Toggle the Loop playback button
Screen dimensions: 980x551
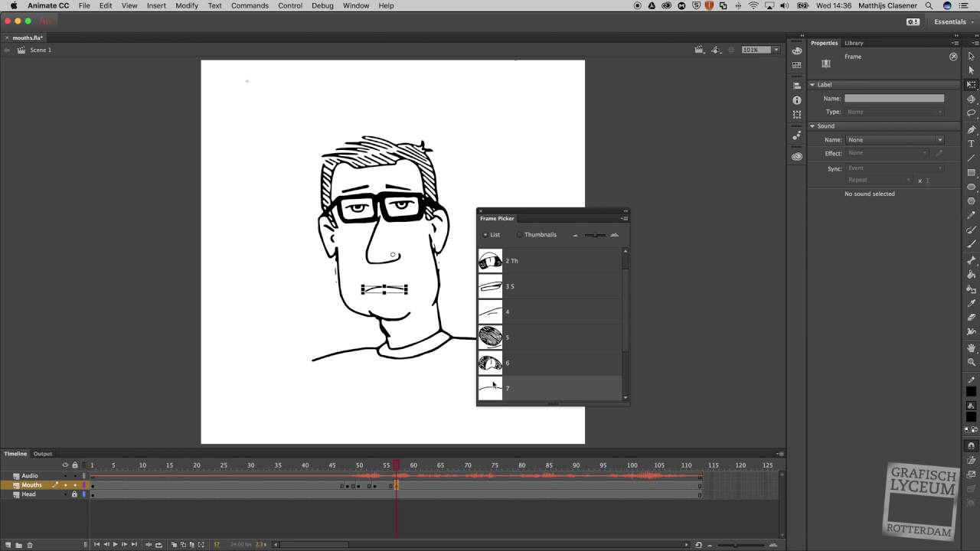point(159,545)
